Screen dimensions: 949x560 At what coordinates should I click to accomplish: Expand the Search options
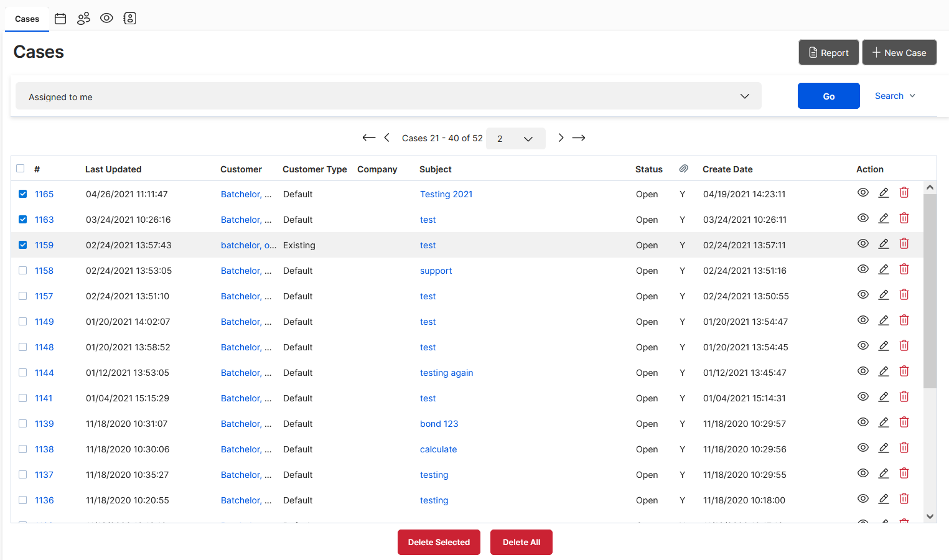[x=895, y=96]
